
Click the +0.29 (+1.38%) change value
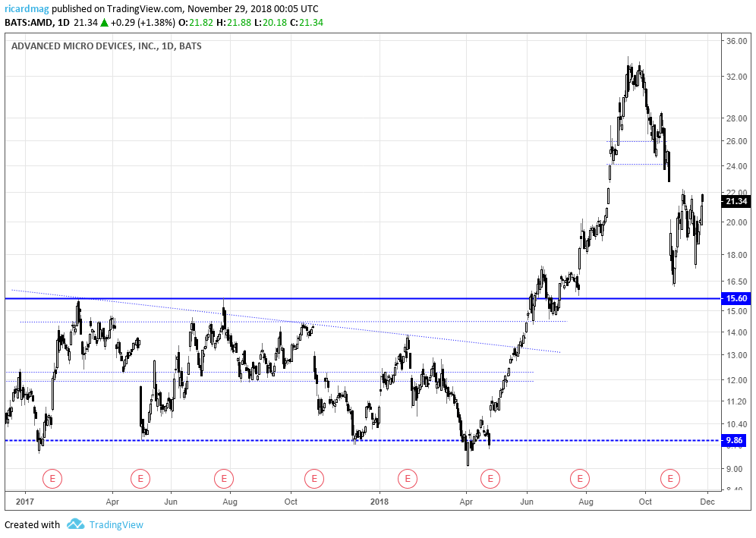coord(143,23)
